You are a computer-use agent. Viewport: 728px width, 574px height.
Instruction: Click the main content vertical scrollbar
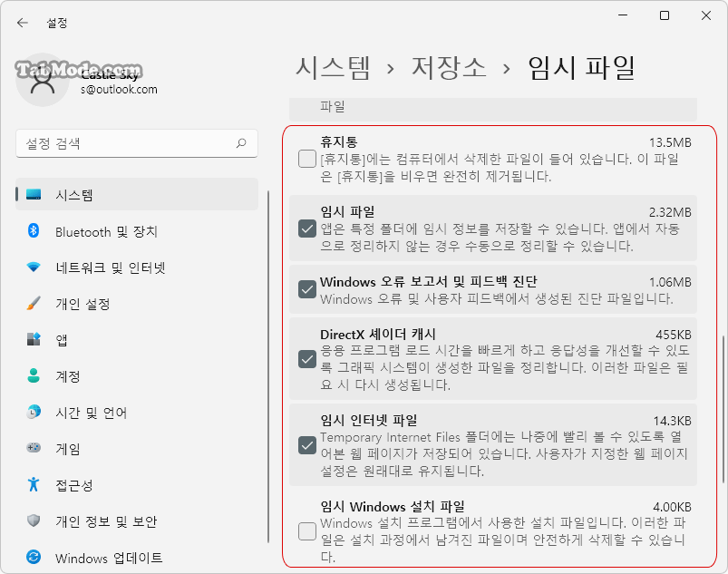pyautogui.click(x=723, y=409)
